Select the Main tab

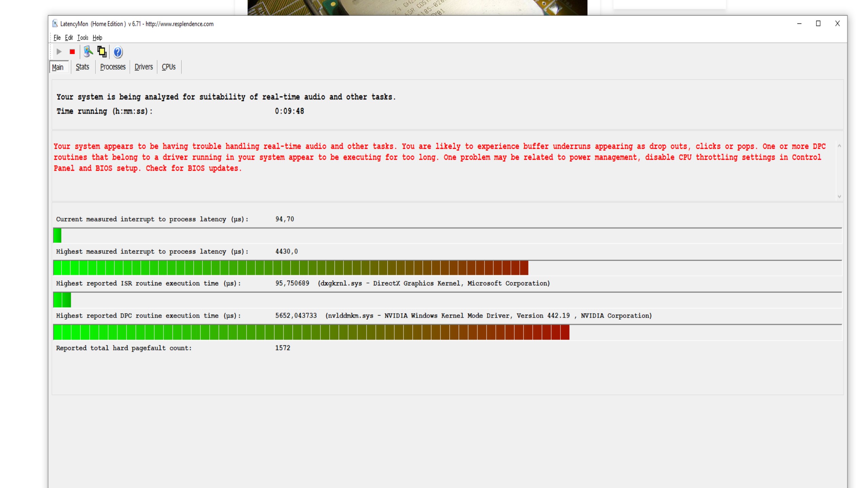point(58,67)
